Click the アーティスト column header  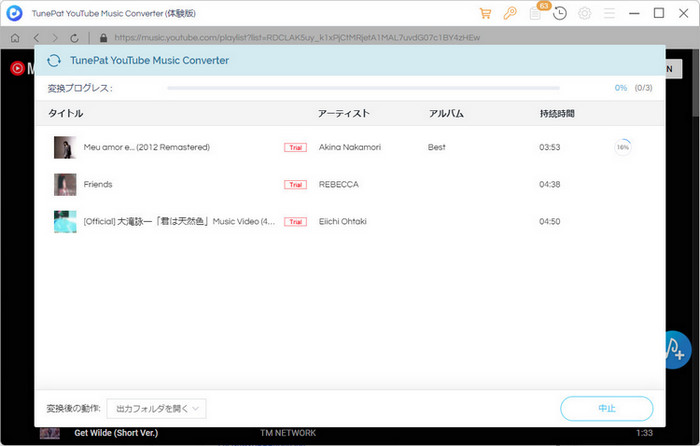(344, 113)
